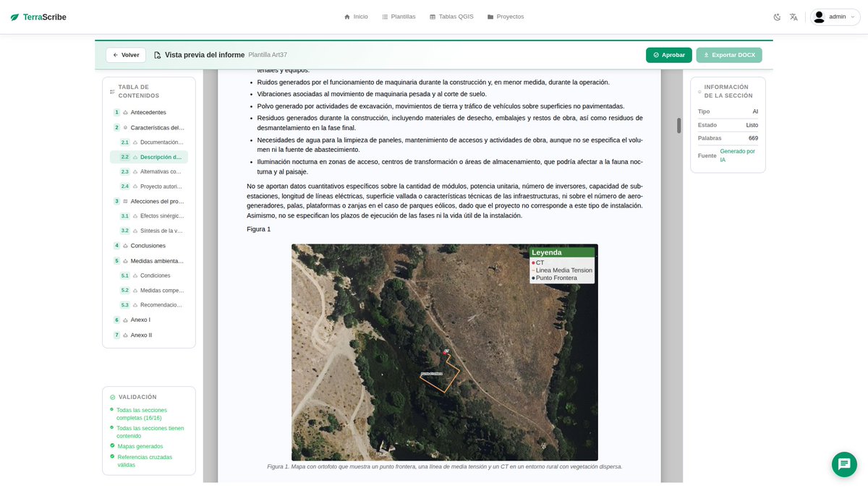868x488 pixels.
Task: Select section 3 Afecciones del pro…
Action: pyautogui.click(x=149, y=201)
